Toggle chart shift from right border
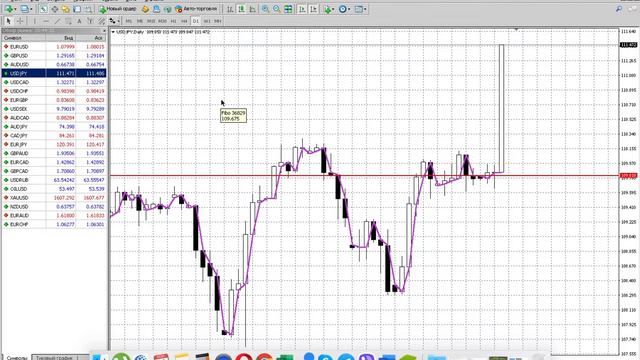640x360 pixels. [313, 9]
